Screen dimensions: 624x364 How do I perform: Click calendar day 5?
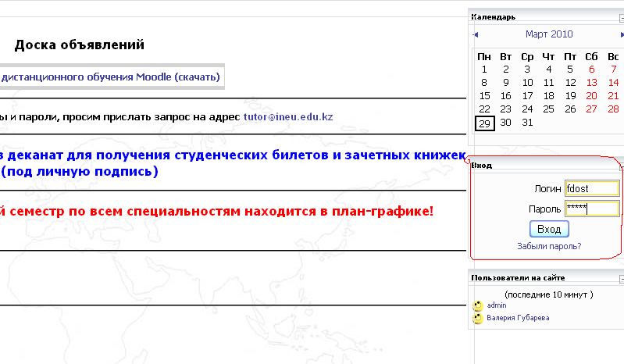570,70
